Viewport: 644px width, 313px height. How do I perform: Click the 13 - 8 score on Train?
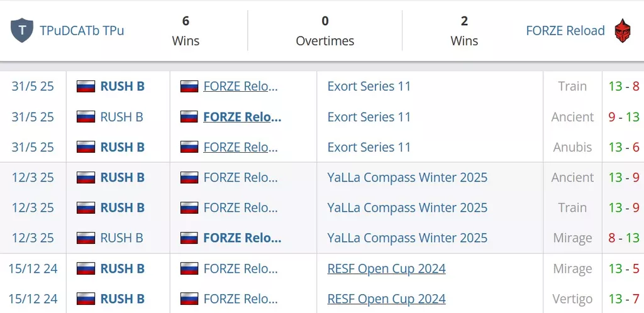coord(624,86)
